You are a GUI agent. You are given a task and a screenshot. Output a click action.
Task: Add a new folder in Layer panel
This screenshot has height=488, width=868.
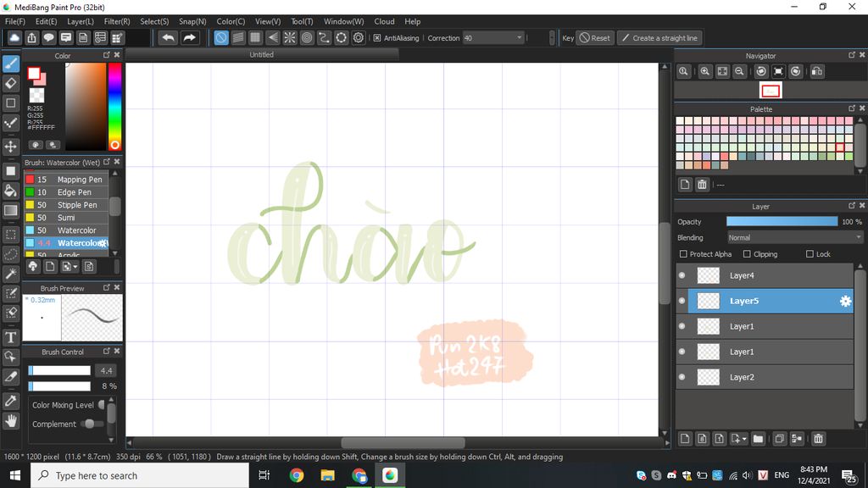pyautogui.click(x=758, y=439)
